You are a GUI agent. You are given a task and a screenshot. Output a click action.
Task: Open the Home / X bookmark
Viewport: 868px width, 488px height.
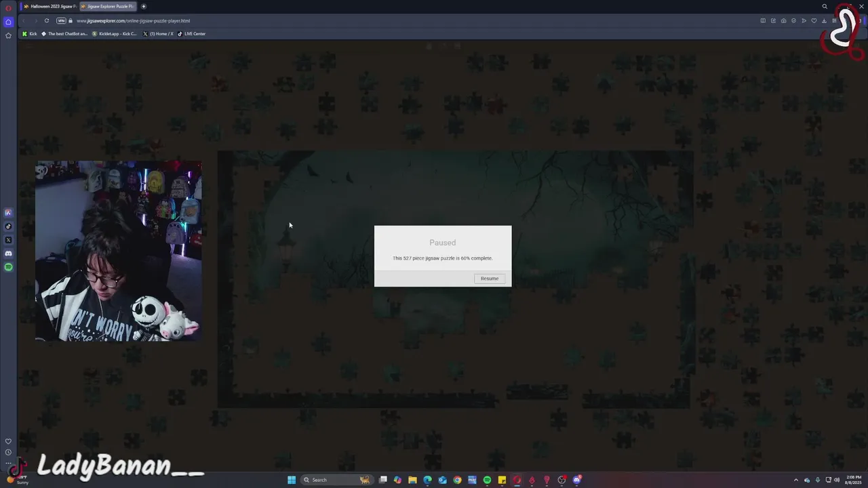158,34
